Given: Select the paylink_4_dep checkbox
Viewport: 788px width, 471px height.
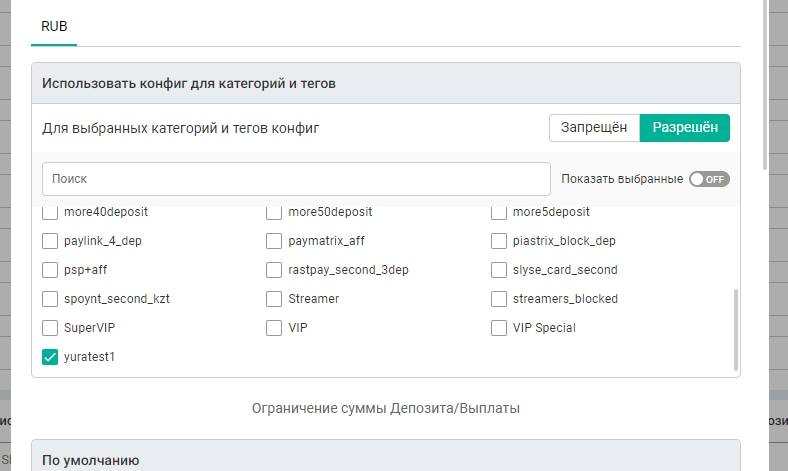Looking at the screenshot, I should coord(50,241).
